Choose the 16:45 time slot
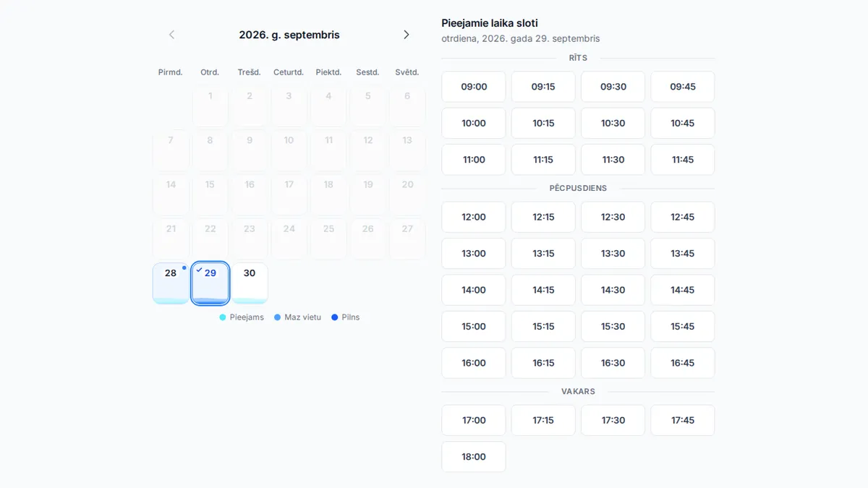The image size is (868, 488). pyautogui.click(x=683, y=363)
